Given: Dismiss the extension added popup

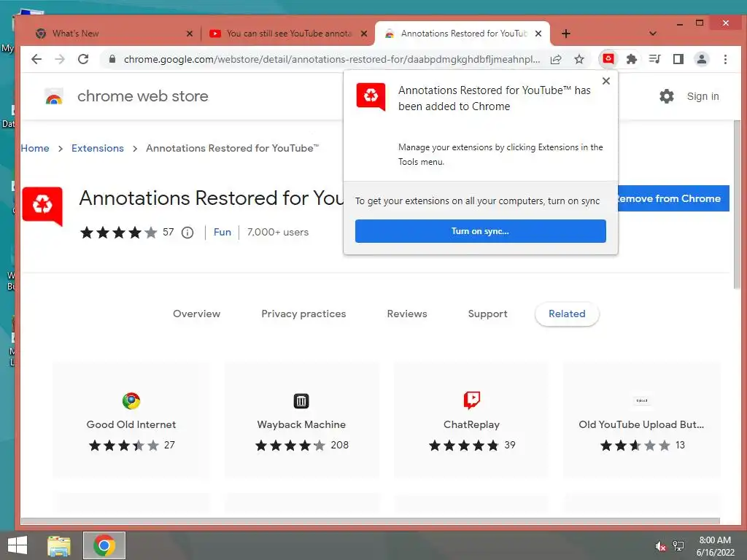Looking at the screenshot, I should [606, 81].
